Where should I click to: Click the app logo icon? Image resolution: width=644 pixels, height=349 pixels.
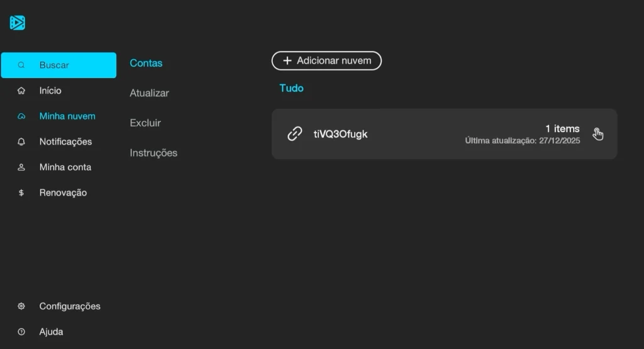(x=17, y=23)
